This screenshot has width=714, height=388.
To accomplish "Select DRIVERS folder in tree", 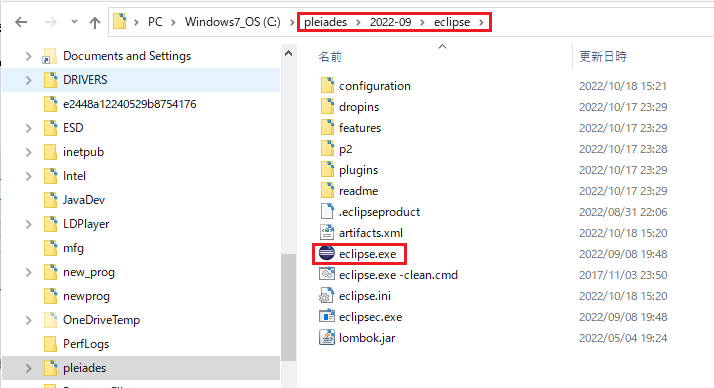I will pos(85,80).
